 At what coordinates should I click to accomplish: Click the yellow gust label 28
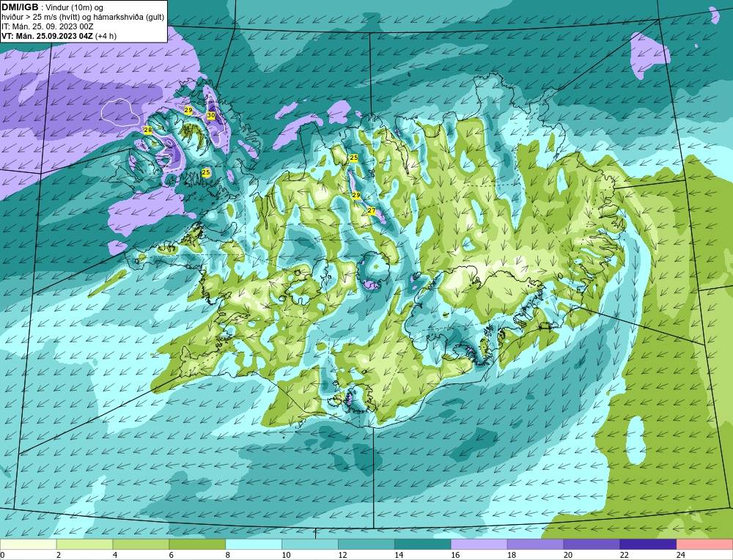[148, 130]
